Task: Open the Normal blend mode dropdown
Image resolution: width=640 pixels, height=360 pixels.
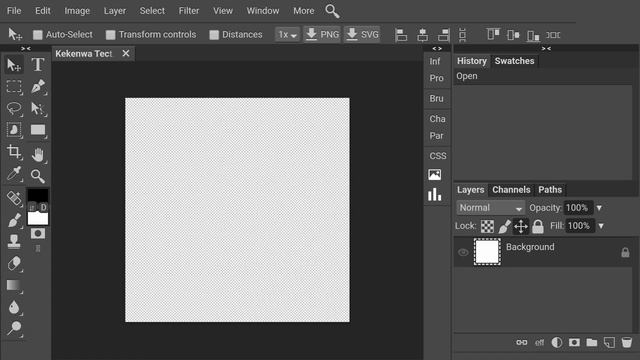Action: [x=490, y=208]
